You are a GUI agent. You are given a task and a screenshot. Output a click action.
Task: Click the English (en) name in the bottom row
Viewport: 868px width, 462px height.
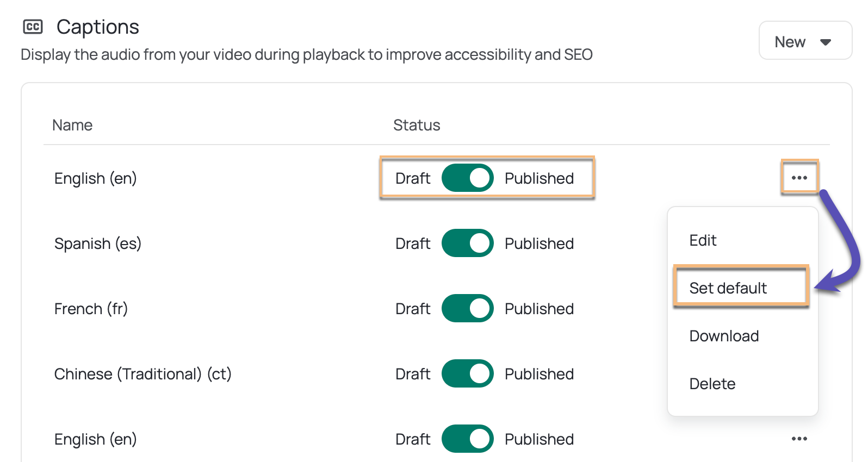coord(96,439)
